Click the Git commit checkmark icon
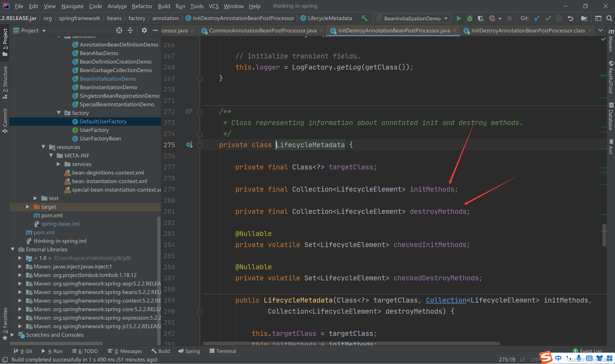 click(548, 18)
